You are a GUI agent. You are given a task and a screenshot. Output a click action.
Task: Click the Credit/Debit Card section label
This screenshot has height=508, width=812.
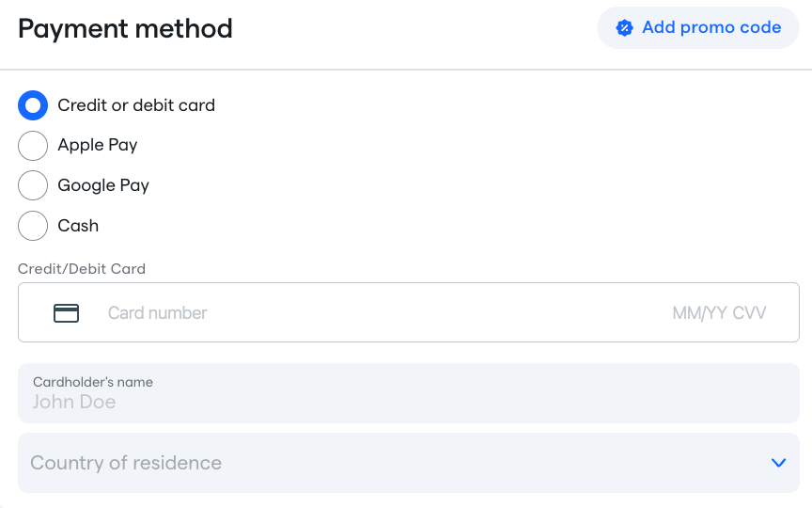pos(82,269)
